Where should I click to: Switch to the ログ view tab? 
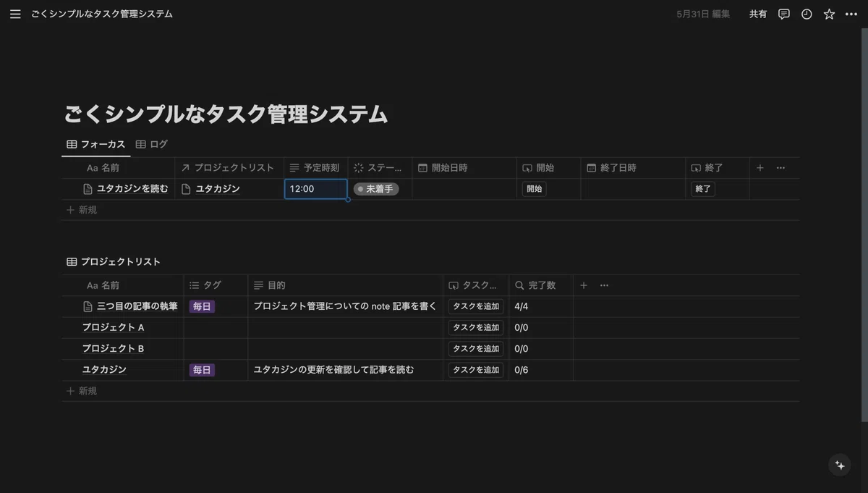pos(152,144)
